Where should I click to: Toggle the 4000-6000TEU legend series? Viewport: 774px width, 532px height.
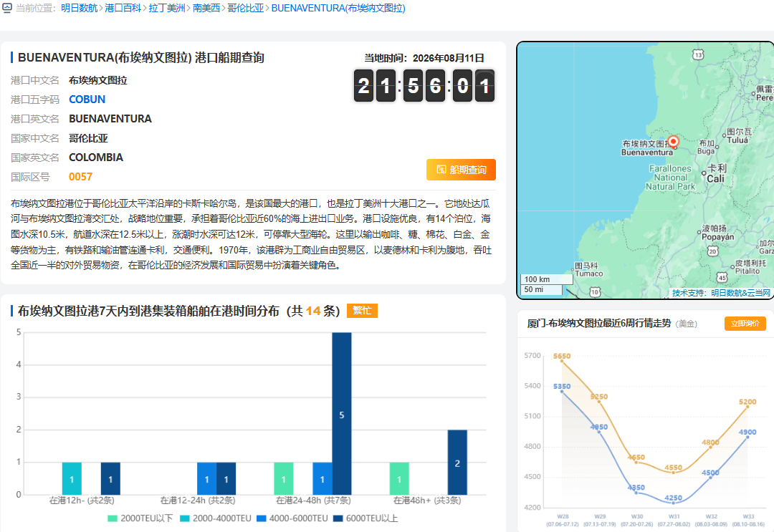click(x=292, y=518)
